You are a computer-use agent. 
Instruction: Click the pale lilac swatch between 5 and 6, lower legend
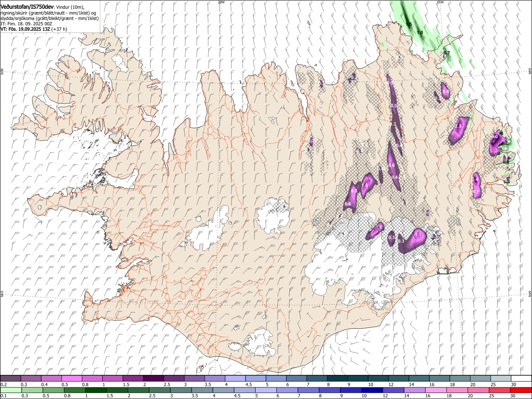(265, 390)
